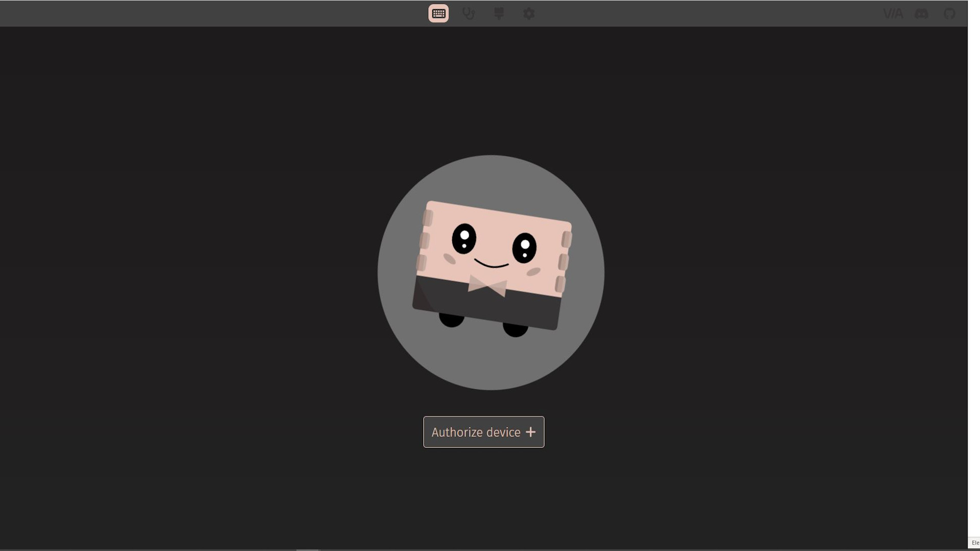Click the mascot's bow tie
Viewport: 980px width, 551px height.
click(x=487, y=286)
